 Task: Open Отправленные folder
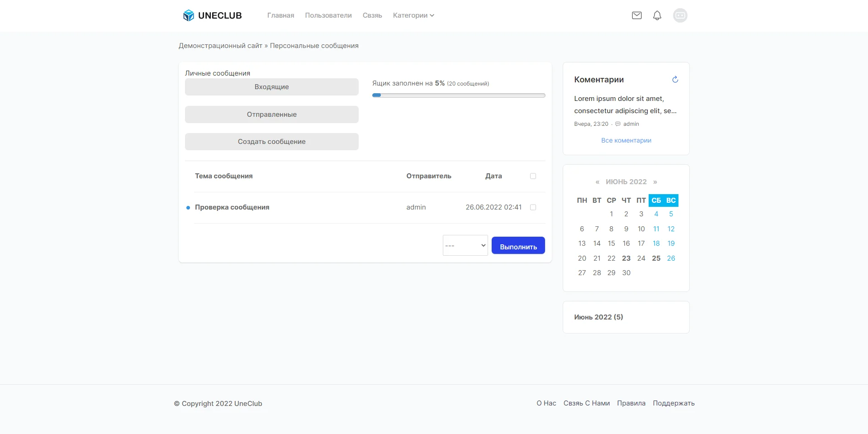coord(271,114)
